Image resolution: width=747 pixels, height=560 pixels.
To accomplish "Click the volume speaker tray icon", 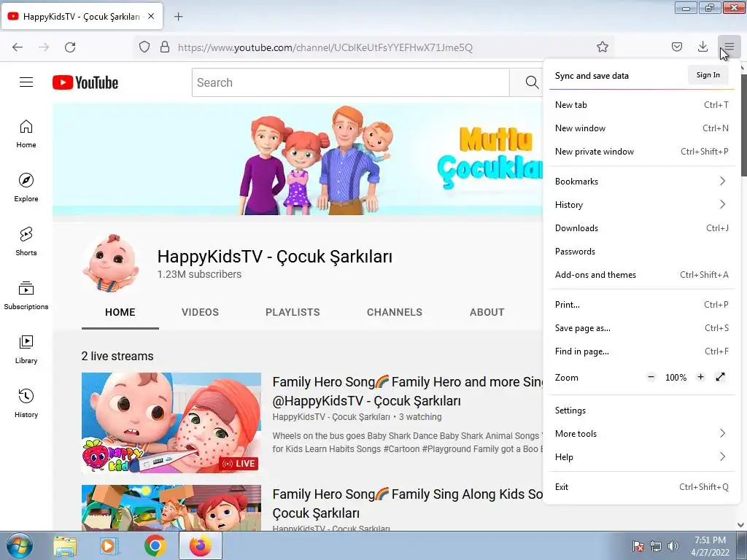I will tap(673, 546).
